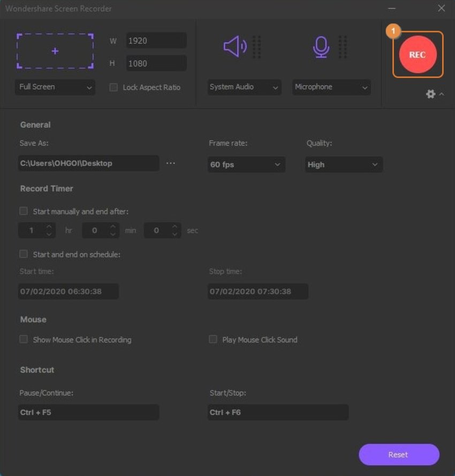
Task: Tick Start and end on schedule
Action: pyautogui.click(x=24, y=254)
